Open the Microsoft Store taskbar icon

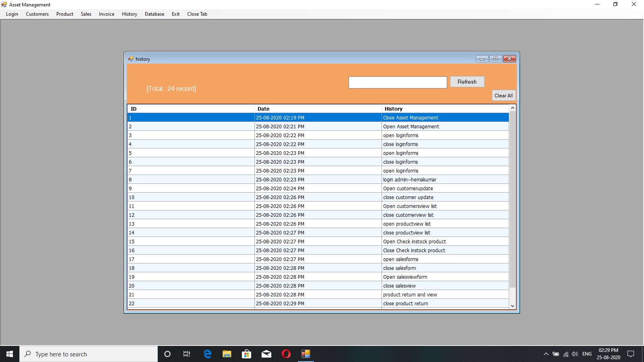pyautogui.click(x=246, y=354)
